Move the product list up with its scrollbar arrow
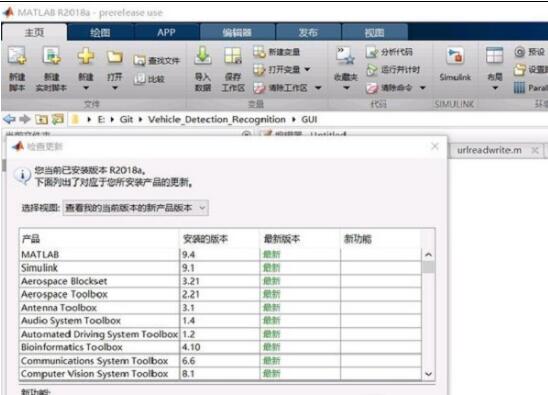The image size is (548, 395). click(428, 255)
